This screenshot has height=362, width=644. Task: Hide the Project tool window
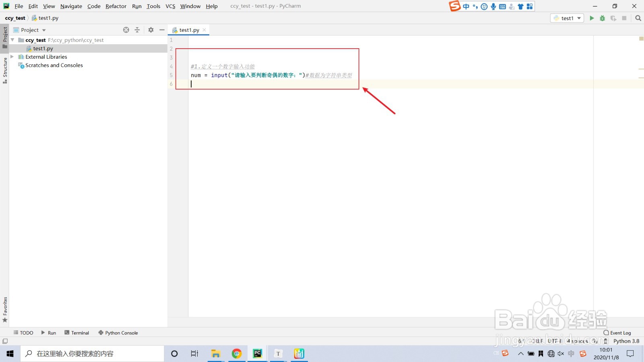point(162,30)
